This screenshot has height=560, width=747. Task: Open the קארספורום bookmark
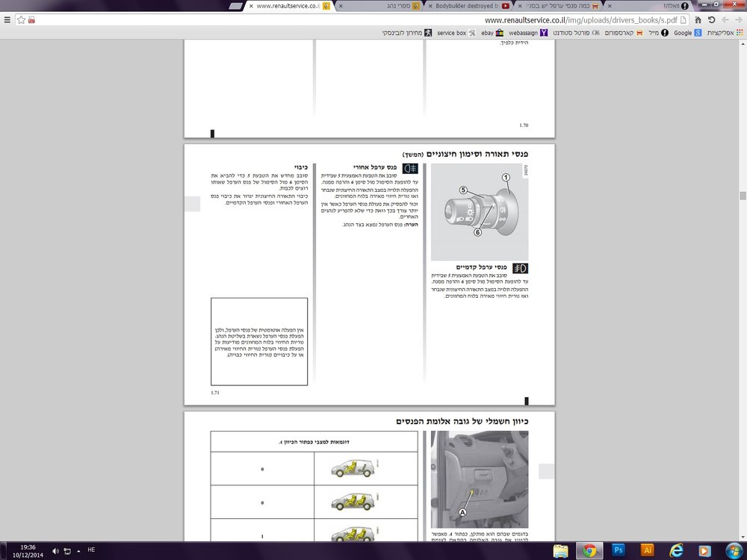pyautogui.click(x=624, y=33)
